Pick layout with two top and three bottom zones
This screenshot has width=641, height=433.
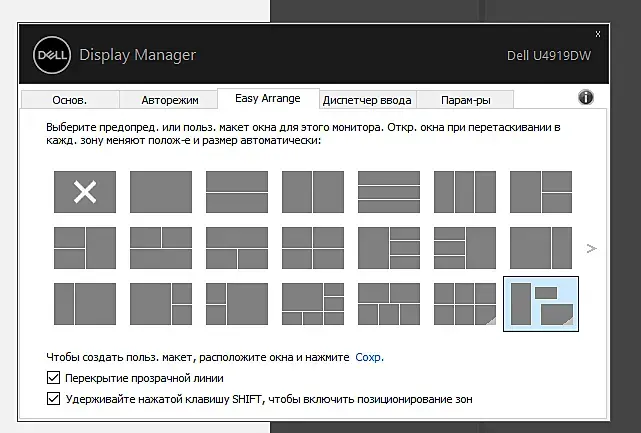(x=389, y=304)
